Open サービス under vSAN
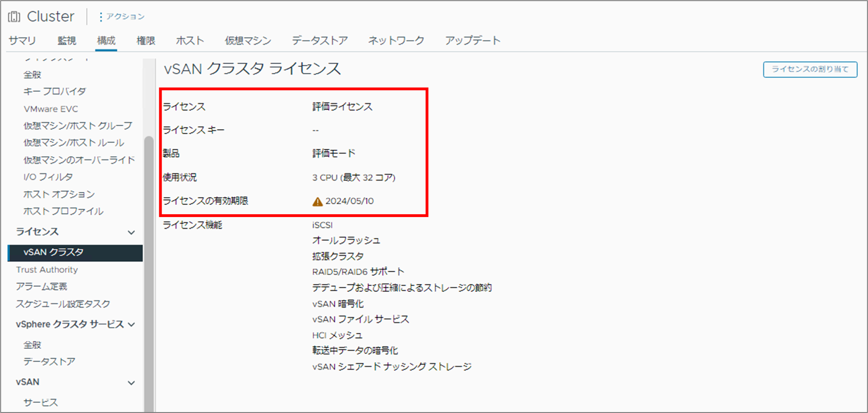The height and width of the screenshot is (413, 868). [41, 402]
